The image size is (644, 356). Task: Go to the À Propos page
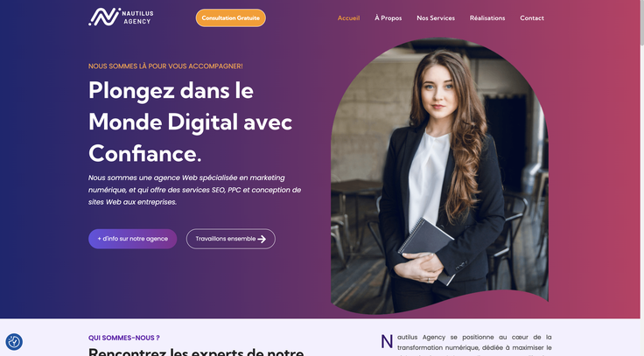pos(388,18)
